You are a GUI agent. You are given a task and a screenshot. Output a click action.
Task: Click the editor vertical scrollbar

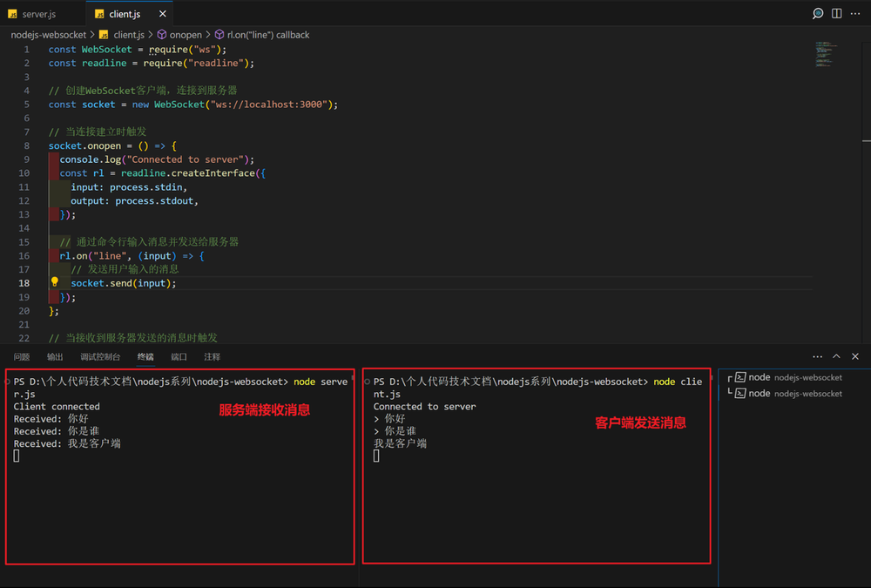pyautogui.click(x=865, y=174)
